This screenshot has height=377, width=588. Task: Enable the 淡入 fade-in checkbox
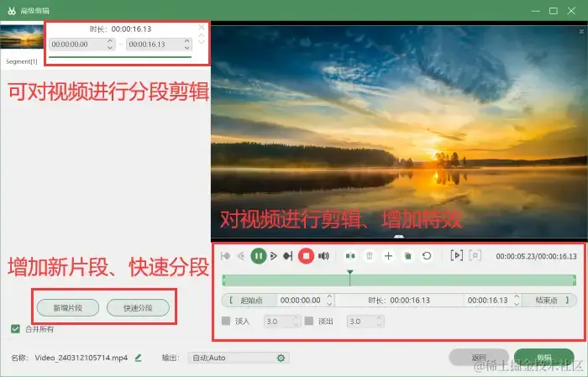click(x=226, y=321)
